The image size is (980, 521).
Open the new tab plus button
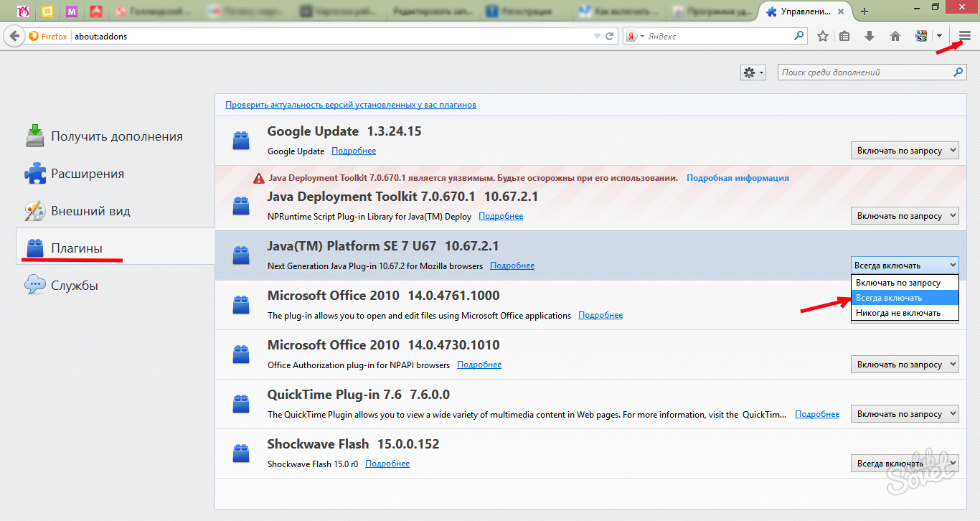[864, 11]
